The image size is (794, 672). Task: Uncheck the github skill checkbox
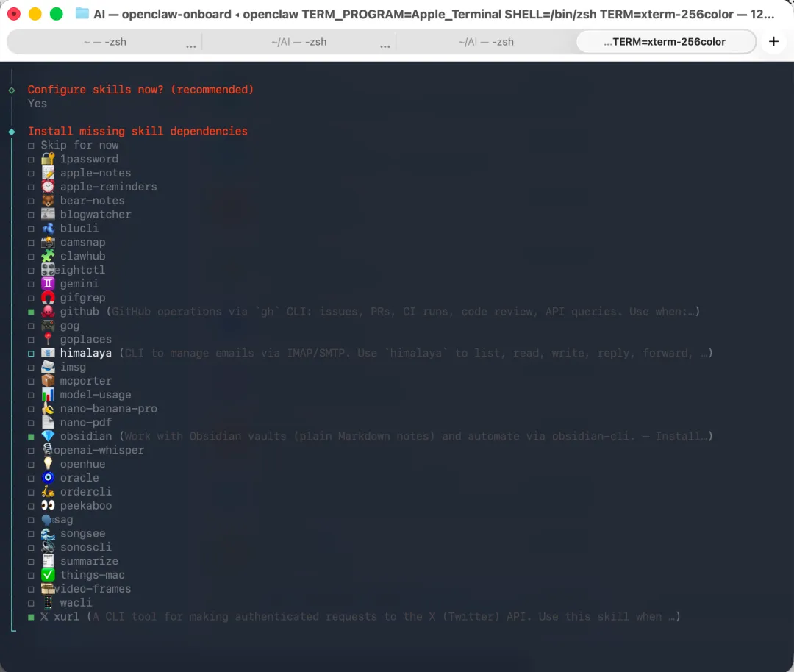[x=31, y=312]
